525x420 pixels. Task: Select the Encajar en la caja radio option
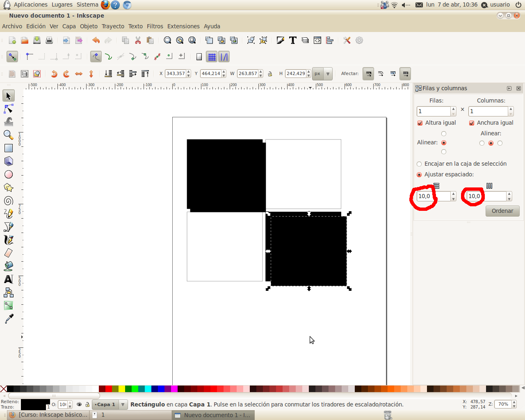click(x=419, y=164)
